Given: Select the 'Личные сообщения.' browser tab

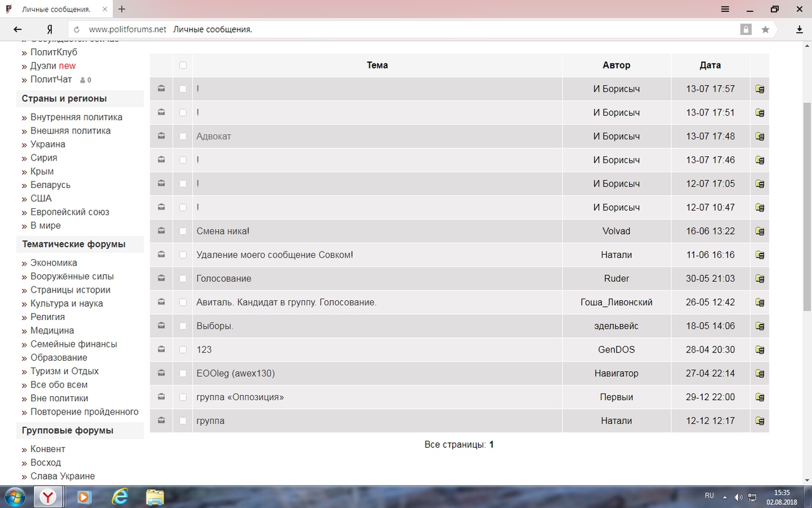Looking at the screenshot, I should point(56,10).
